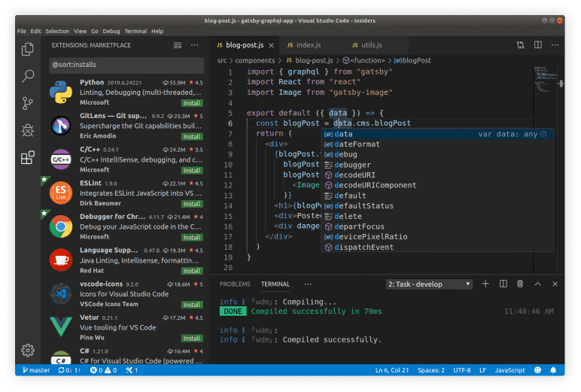Open the Terminal menu

(135, 31)
